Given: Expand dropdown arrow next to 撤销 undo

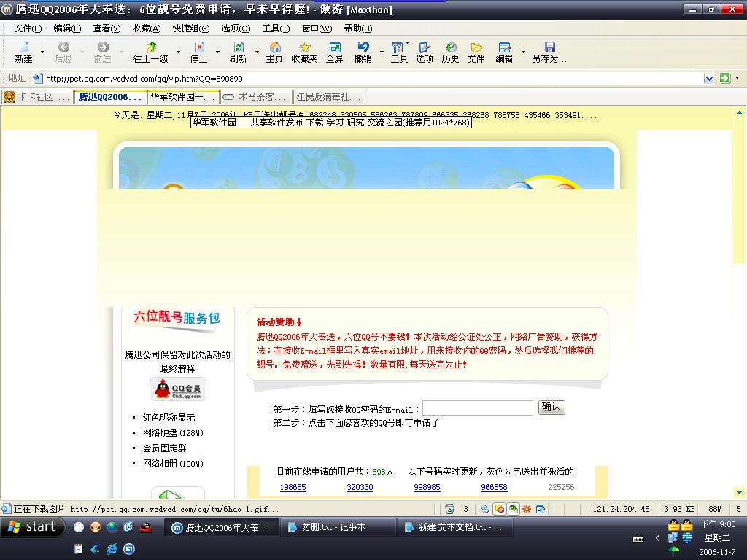Looking at the screenshot, I should click(x=380, y=52).
